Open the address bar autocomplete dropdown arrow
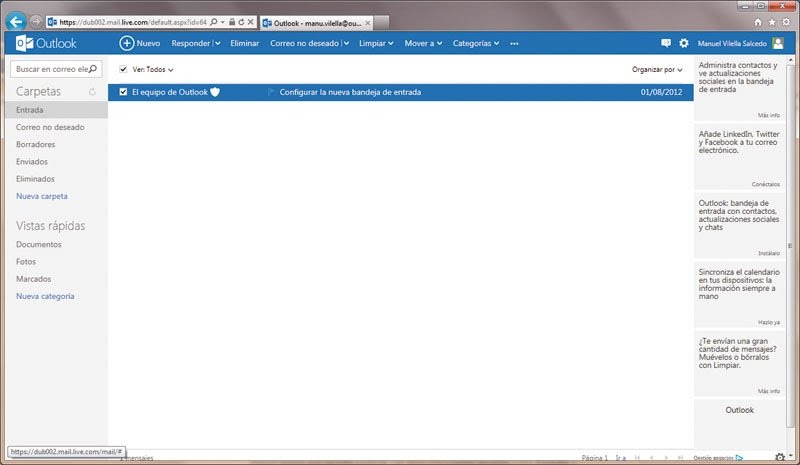800x465 pixels. pyautogui.click(x=222, y=22)
